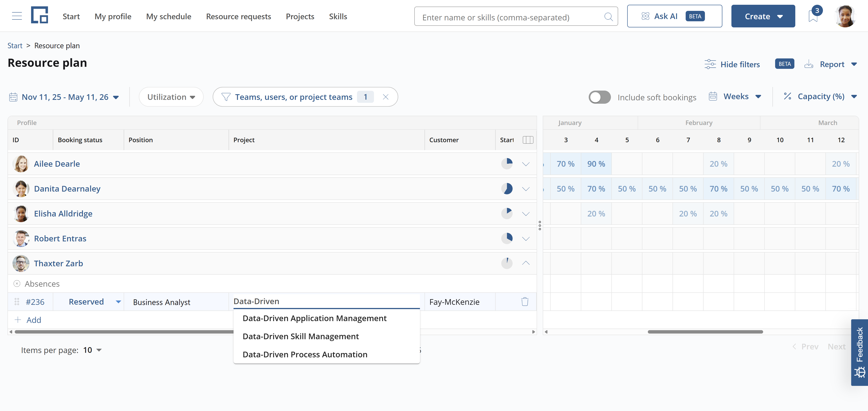Open Skills page
The height and width of the screenshot is (411, 868).
pos(338,16)
